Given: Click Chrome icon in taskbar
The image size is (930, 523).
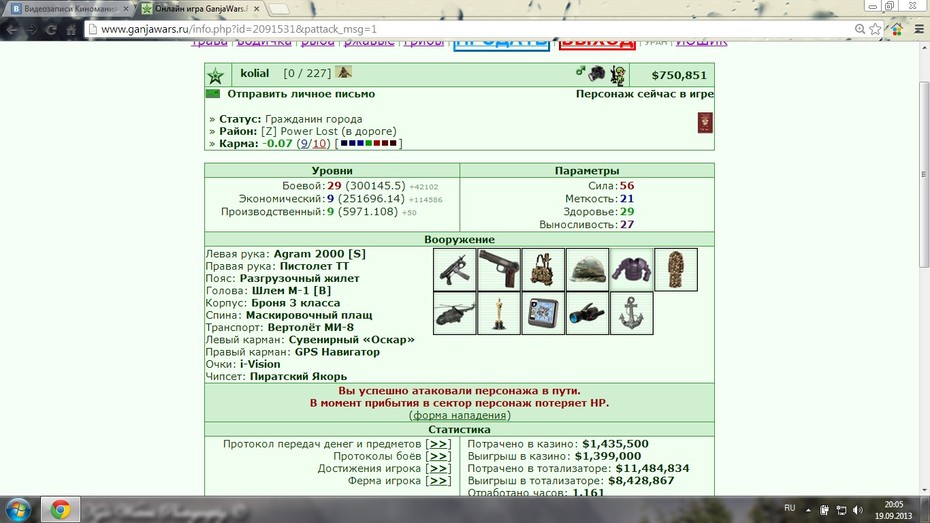Looking at the screenshot, I should click(60, 509).
